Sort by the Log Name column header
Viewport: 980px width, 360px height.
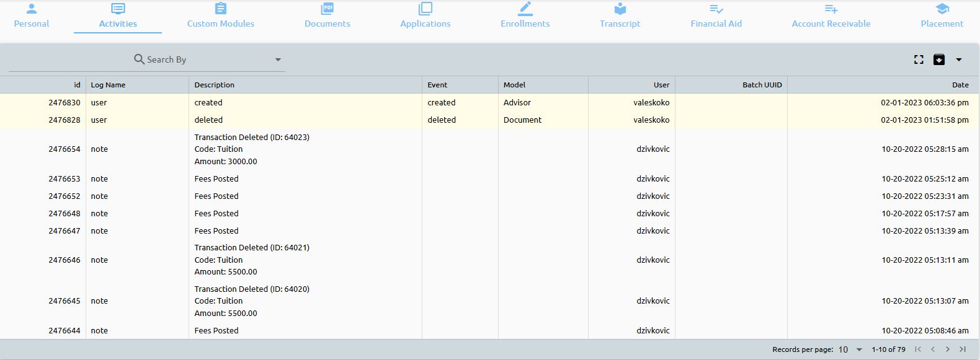coord(108,85)
